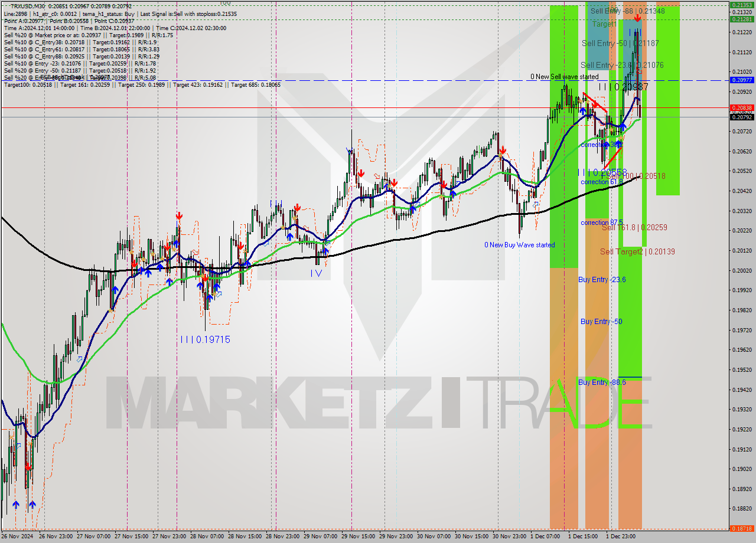This screenshot has width=756, height=543.
Task: Select 'Sell %20 @ Market price' info row
Action: (x=89, y=35)
